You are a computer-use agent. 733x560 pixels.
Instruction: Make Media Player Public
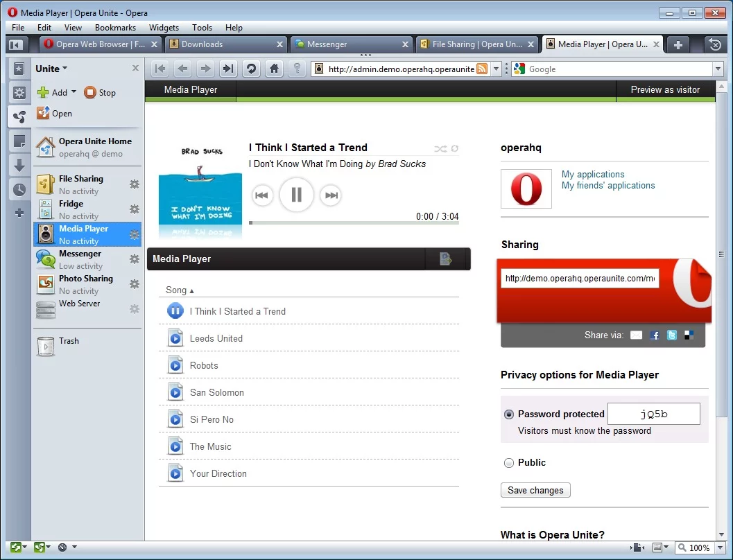point(509,462)
